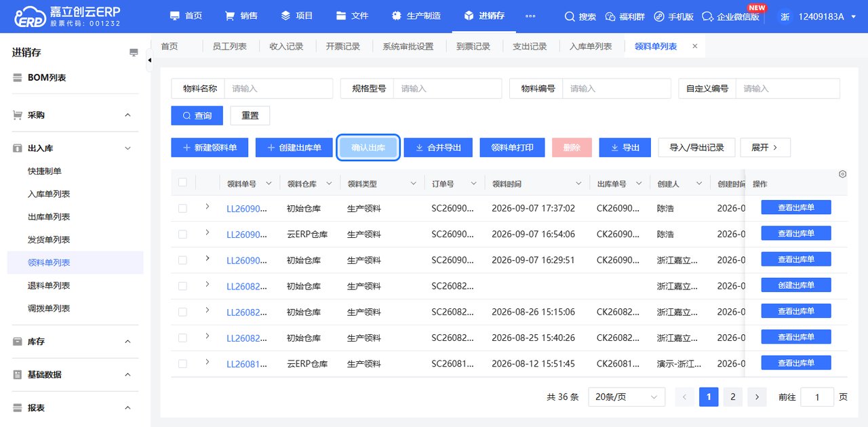Open the 企业微信版 link
The width and height of the screenshot is (868, 427).
coord(731,16)
